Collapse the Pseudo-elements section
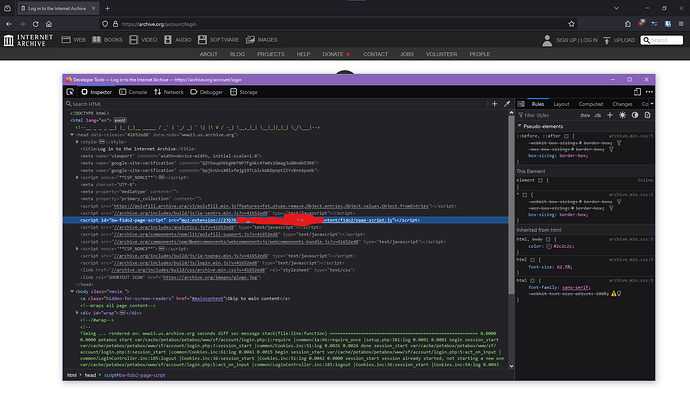Viewport: 690px width, 401px height. [520, 127]
